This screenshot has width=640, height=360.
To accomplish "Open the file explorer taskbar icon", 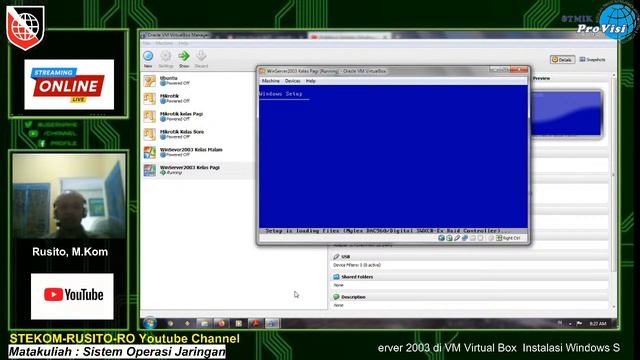I will (x=204, y=324).
